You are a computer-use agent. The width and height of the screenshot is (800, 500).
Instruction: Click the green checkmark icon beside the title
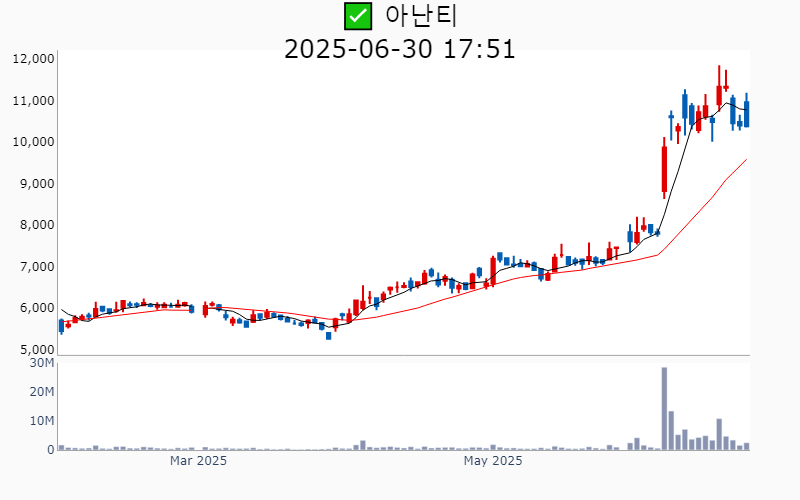click(358, 16)
